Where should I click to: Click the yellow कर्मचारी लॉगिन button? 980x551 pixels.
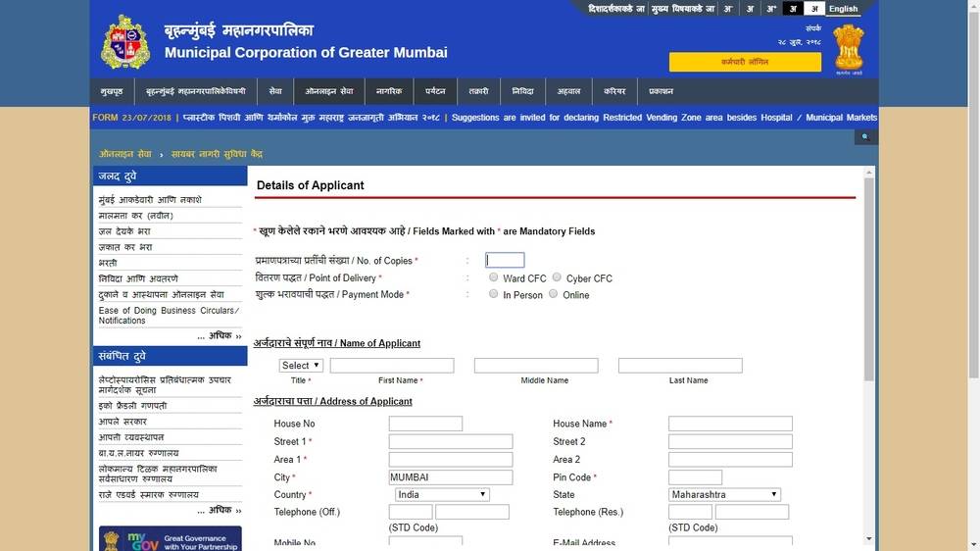click(x=745, y=62)
